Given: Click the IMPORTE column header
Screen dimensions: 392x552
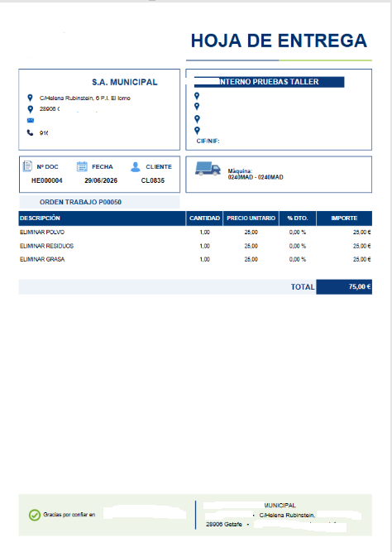Looking at the screenshot, I should pyautogui.click(x=344, y=218).
